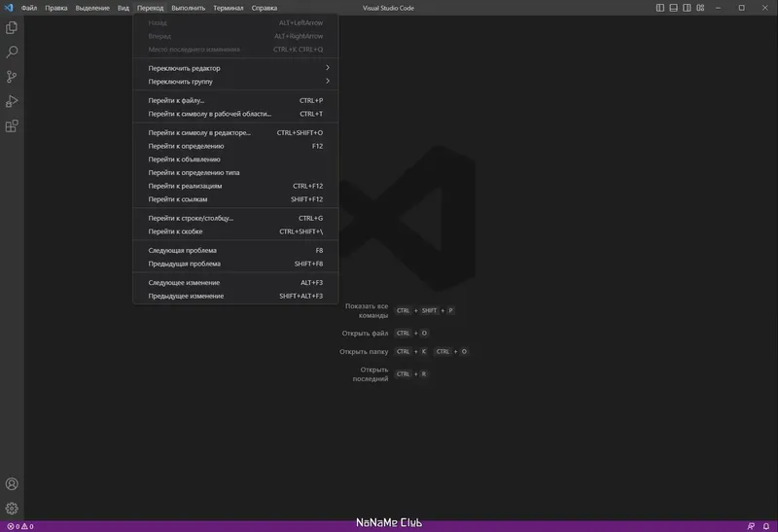The width and height of the screenshot is (778, 532).
Task: Click the Открыть последний hint text
Action: click(x=371, y=374)
